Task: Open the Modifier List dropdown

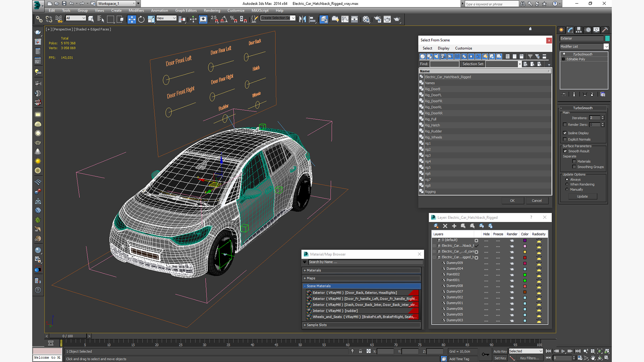Action: [606, 47]
